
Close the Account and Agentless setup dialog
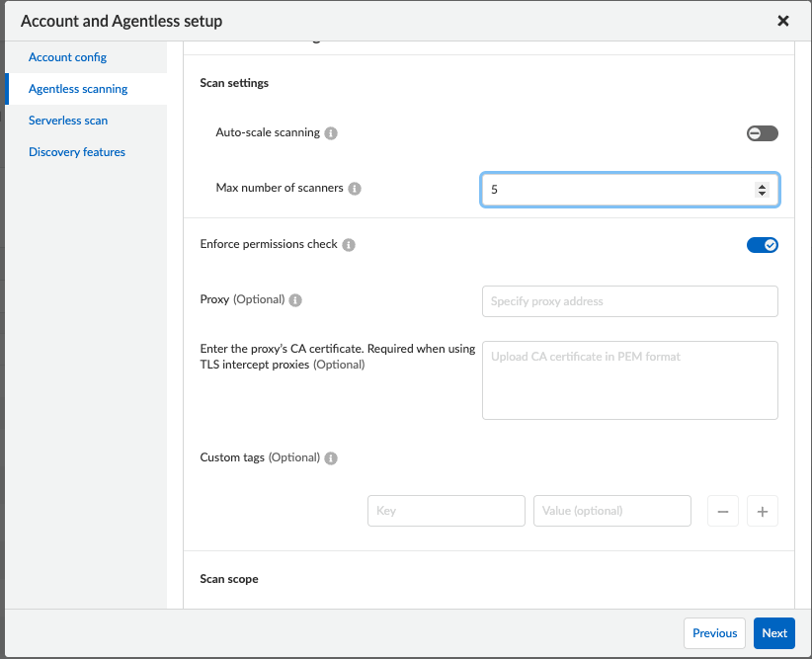click(783, 21)
